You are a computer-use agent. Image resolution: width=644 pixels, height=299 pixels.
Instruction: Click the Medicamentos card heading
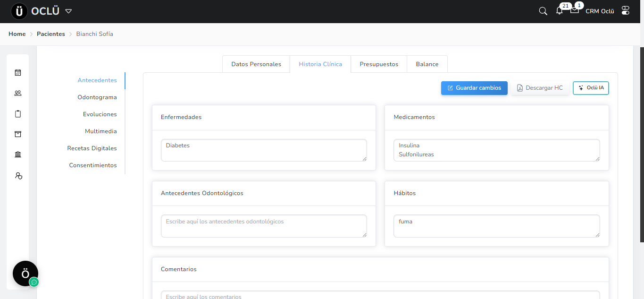click(x=414, y=117)
